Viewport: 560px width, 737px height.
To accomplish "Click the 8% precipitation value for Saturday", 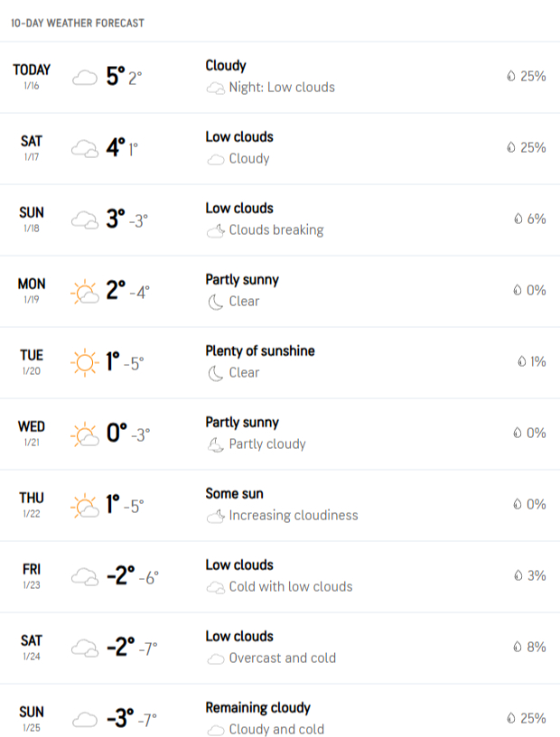I will click(x=536, y=647).
